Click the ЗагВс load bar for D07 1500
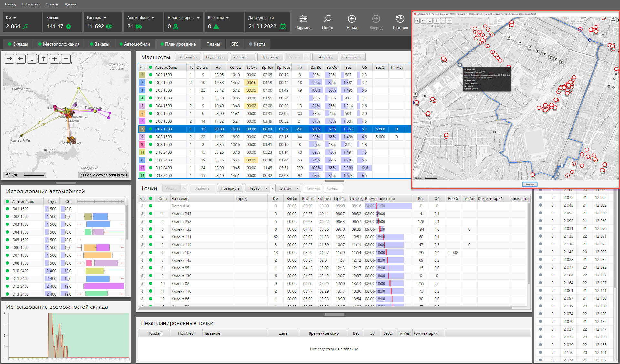The width and height of the screenshot is (620, 364). [x=316, y=129]
